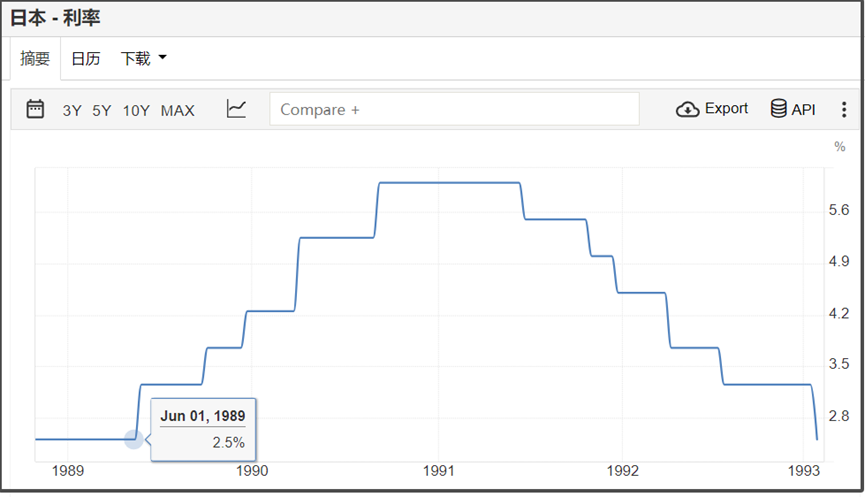Viewport: 865px width, 497px height.
Task: Switch to the 摘要 tab
Action: (35, 59)
